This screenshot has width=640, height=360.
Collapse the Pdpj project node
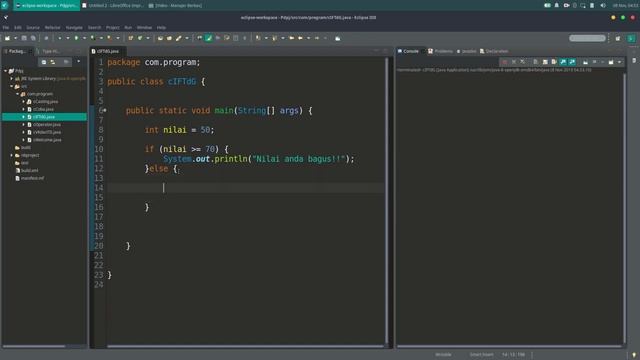5,71
